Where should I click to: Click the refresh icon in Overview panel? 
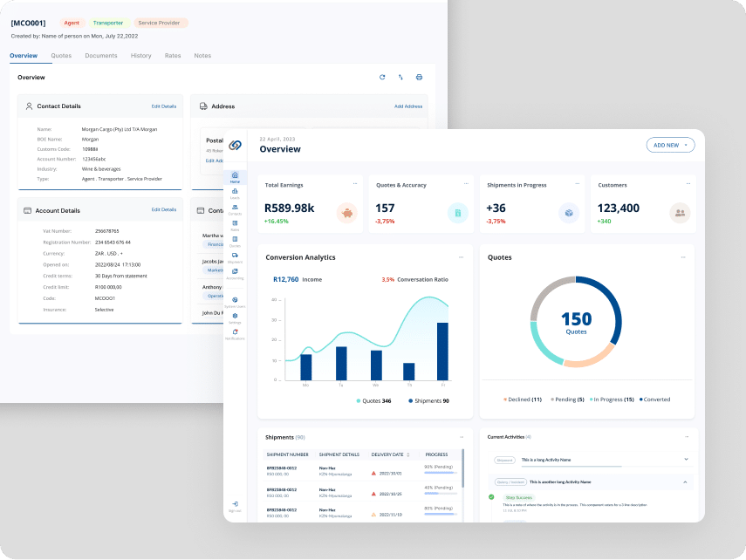pos(381,78)
